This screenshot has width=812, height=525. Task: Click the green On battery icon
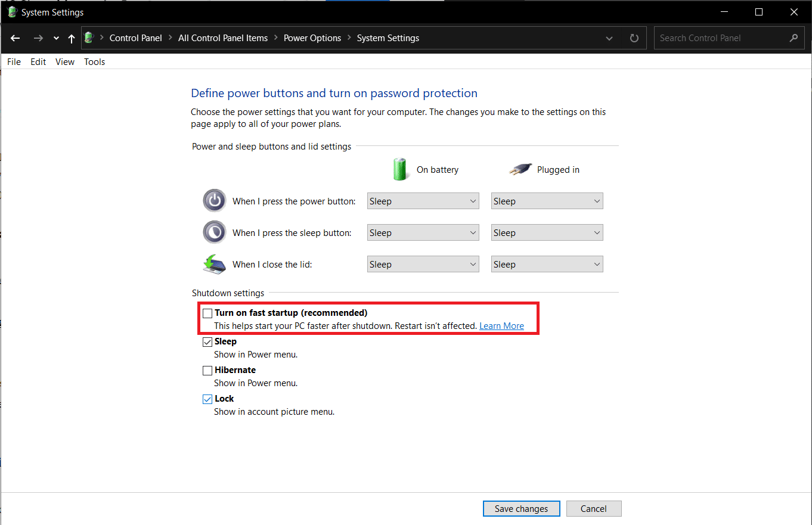pyautogui.click(x=401, y=169)
